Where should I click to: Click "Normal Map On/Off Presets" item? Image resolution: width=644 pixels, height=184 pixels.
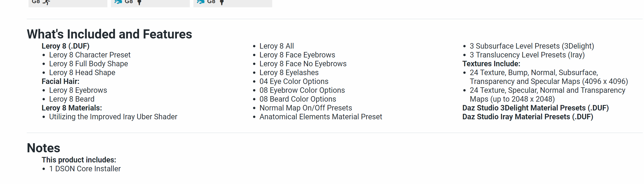click(306, 108)
